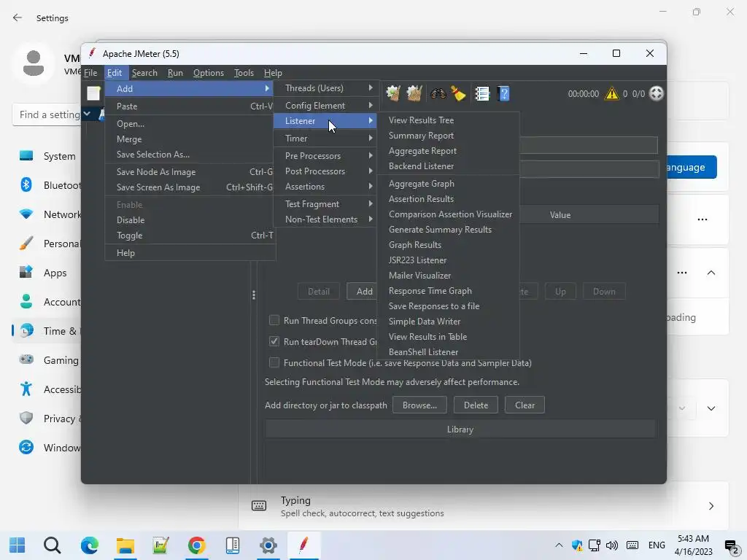The image size is (747, 560).
Task: Select Response Time Graph
Action: tap(448, 290)
